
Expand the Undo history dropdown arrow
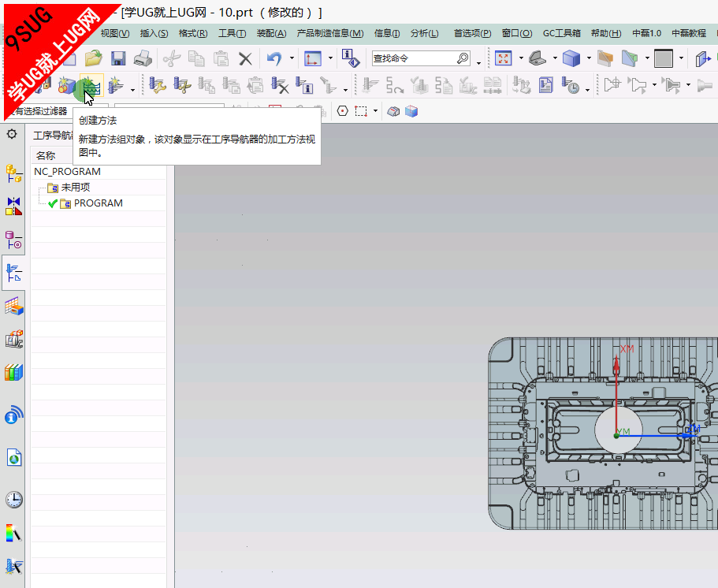point(292,58)
